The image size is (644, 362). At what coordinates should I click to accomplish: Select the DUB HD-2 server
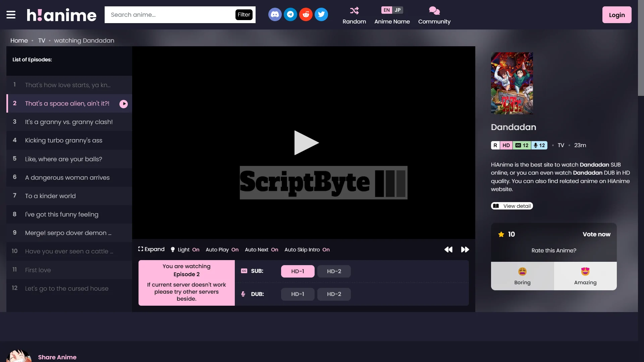(x=334, y=294)
